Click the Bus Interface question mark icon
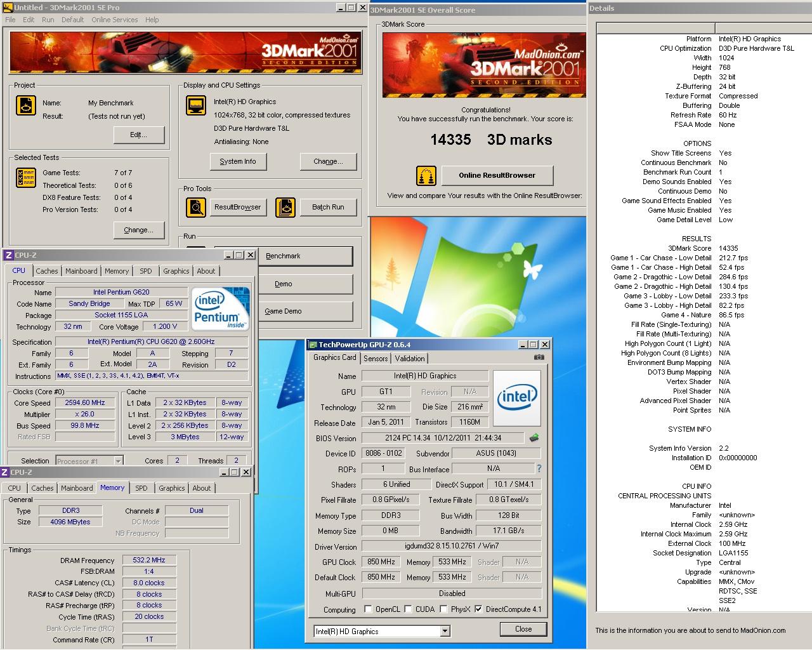 (539, 468)
